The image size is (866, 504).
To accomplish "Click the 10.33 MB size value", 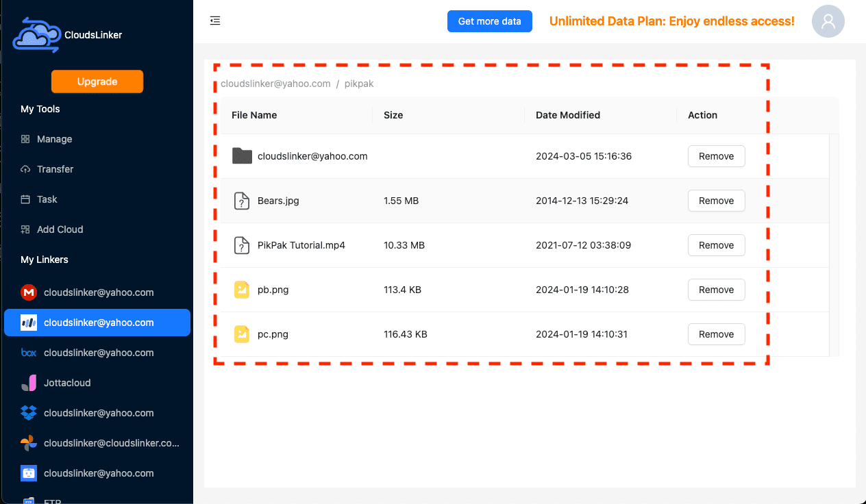I will (404, 245).
